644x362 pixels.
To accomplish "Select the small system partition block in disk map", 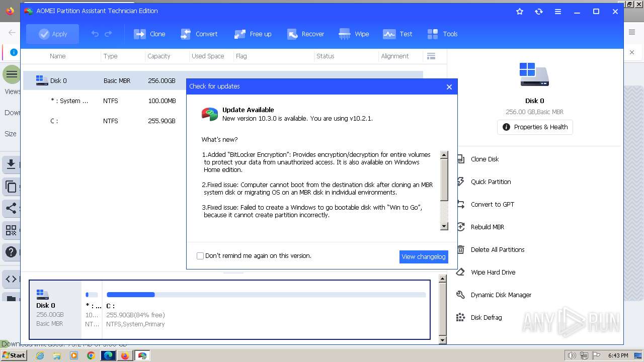I will point(92,309).
